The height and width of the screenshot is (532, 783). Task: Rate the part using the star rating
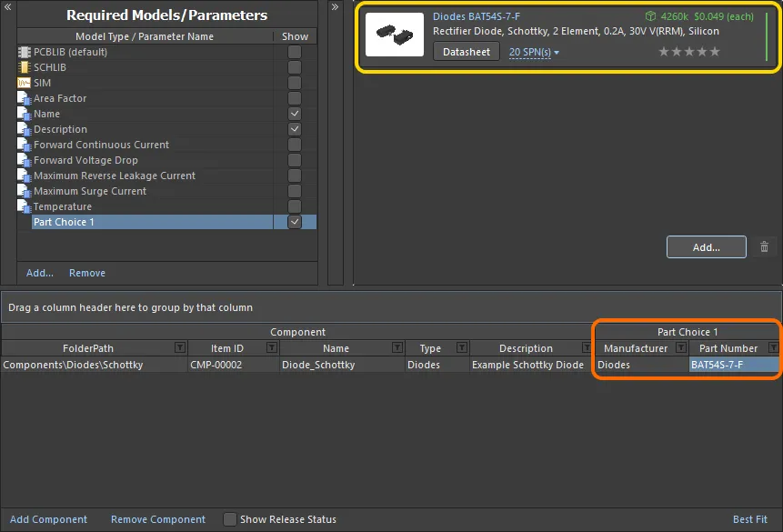click(689, 52)
